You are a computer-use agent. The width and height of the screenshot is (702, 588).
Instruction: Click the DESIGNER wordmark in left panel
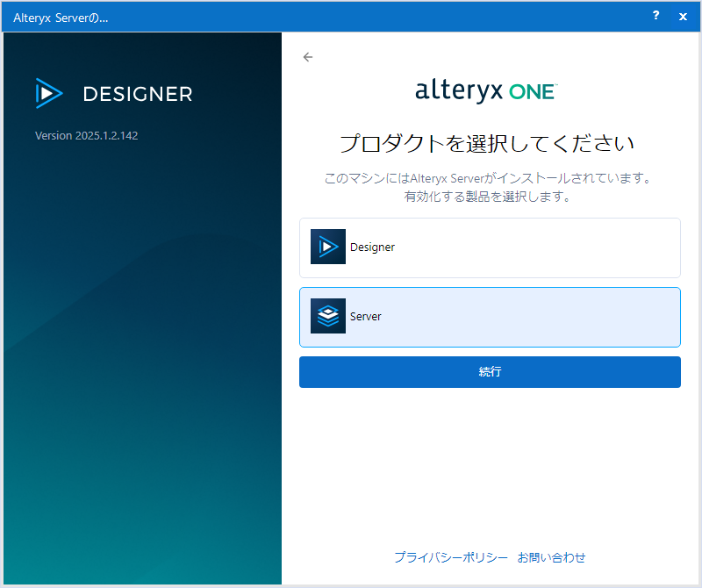137,94
